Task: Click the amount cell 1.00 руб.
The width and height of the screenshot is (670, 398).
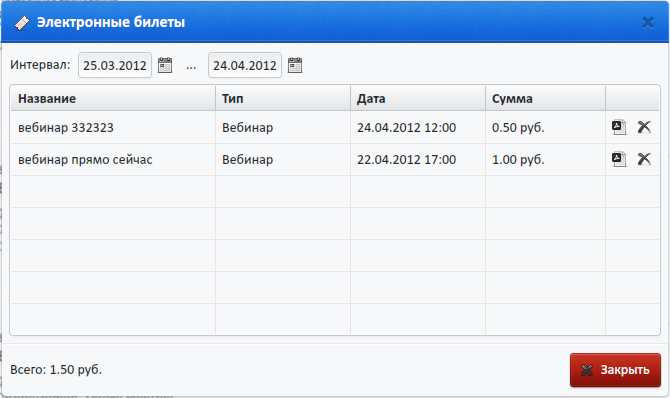Action: 545,159
